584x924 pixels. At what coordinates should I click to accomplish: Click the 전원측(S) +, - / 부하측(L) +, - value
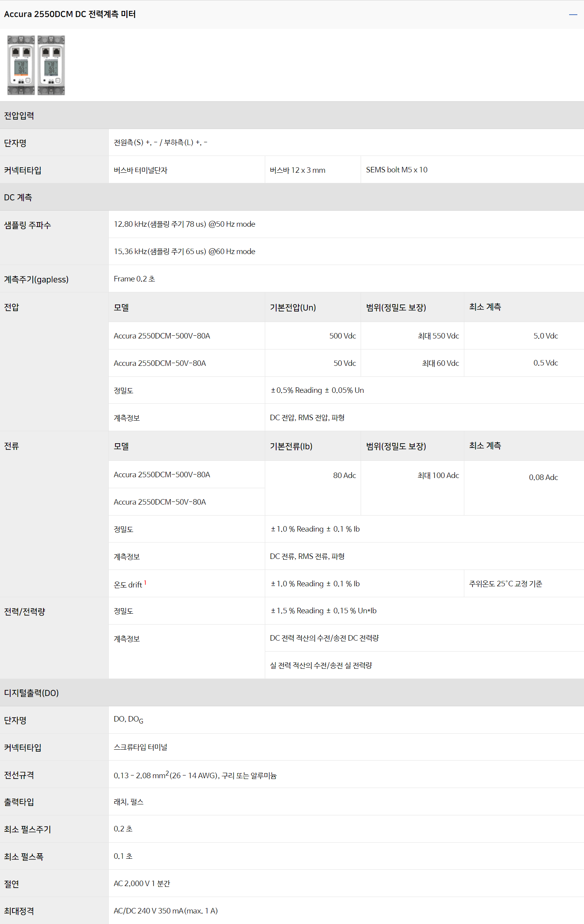click(x=160, y=143)
